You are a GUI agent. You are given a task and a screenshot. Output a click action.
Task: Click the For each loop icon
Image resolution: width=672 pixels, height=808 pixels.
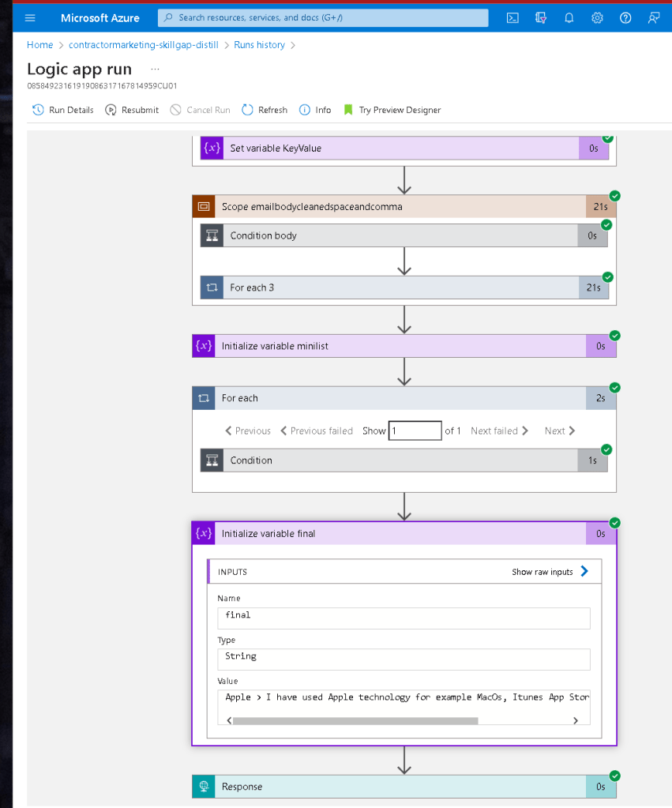point(204,398)
